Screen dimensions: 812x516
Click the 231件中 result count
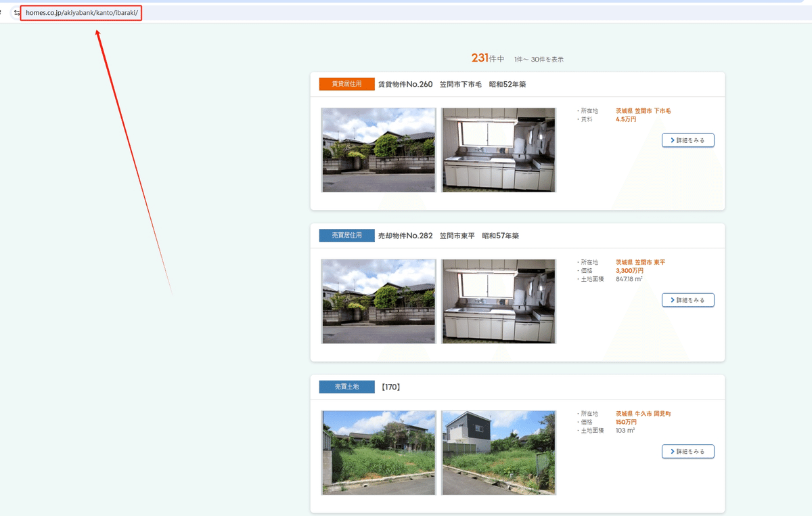[x=488, y=58]
